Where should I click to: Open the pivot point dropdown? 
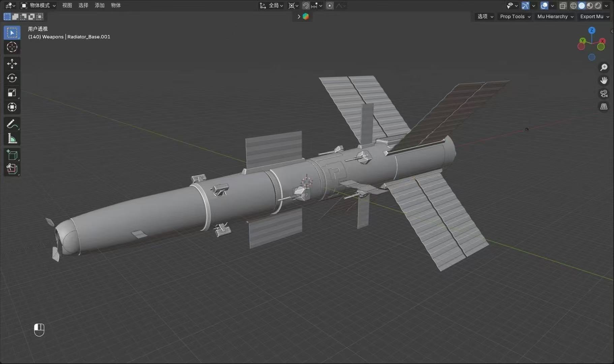294,5
